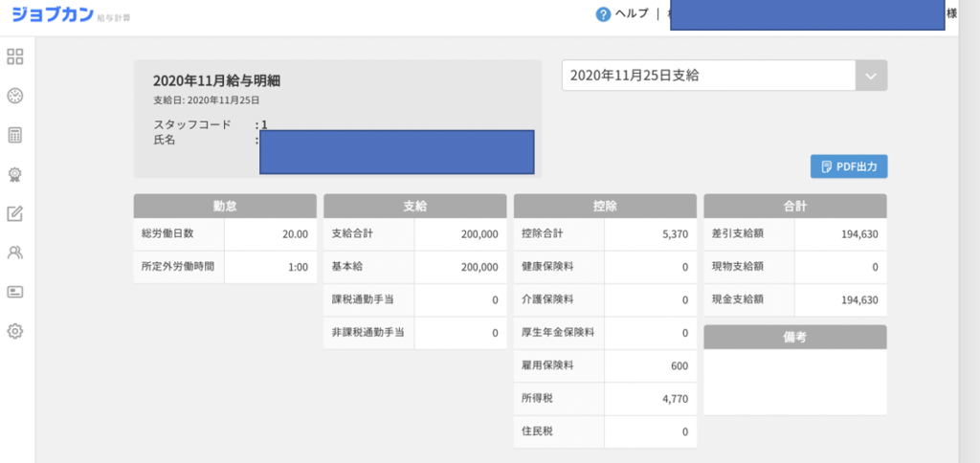This screenshot has width=980, height=463.
Task: Click inside the 備考 remarks box
Action: coord(794,382)
